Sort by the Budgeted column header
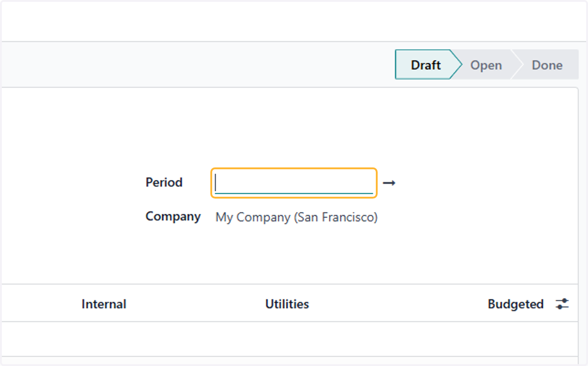This screenshot has height=366, width=588. click(x=515, y=304)
